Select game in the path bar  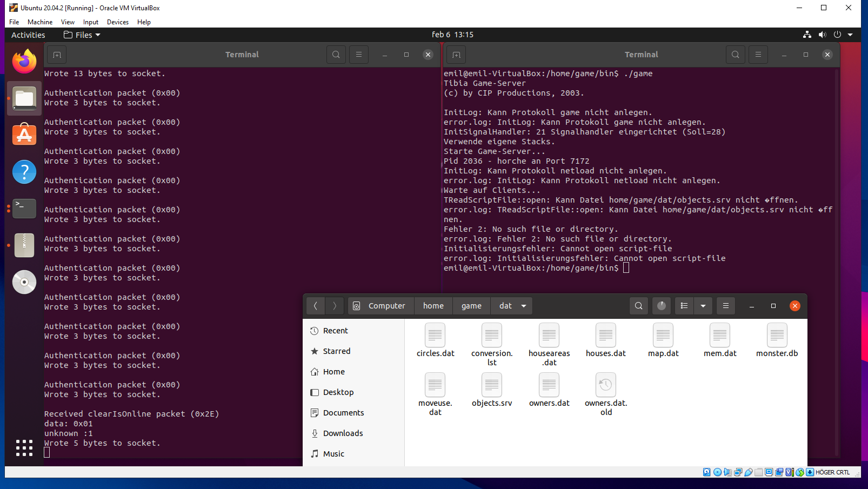[x=471, y=306]
